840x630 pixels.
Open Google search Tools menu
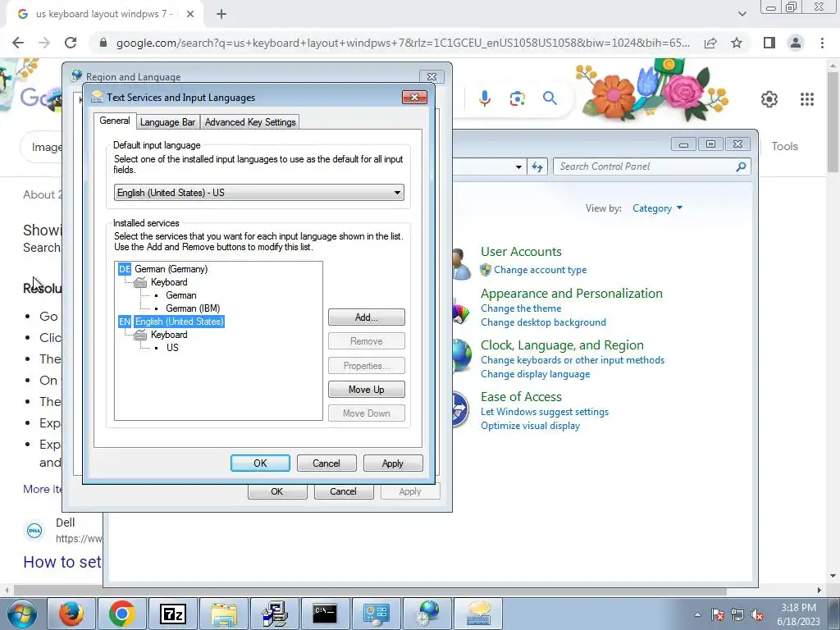click(784, 146)
